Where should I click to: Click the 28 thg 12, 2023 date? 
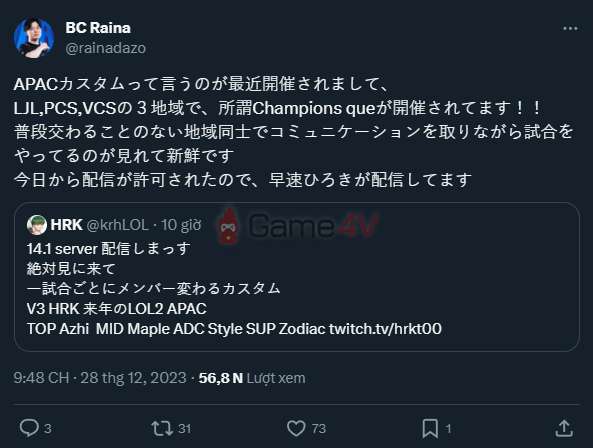(133, 378)
